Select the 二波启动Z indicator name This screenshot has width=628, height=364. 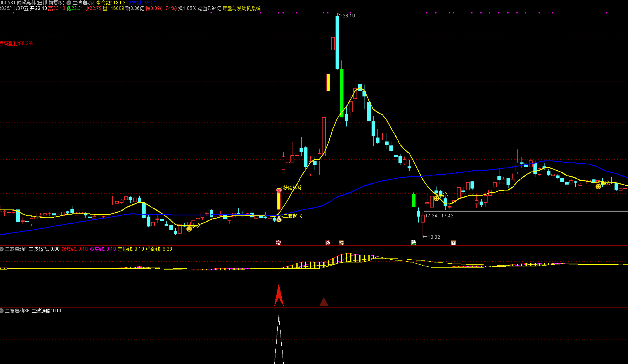pos(83,3)
